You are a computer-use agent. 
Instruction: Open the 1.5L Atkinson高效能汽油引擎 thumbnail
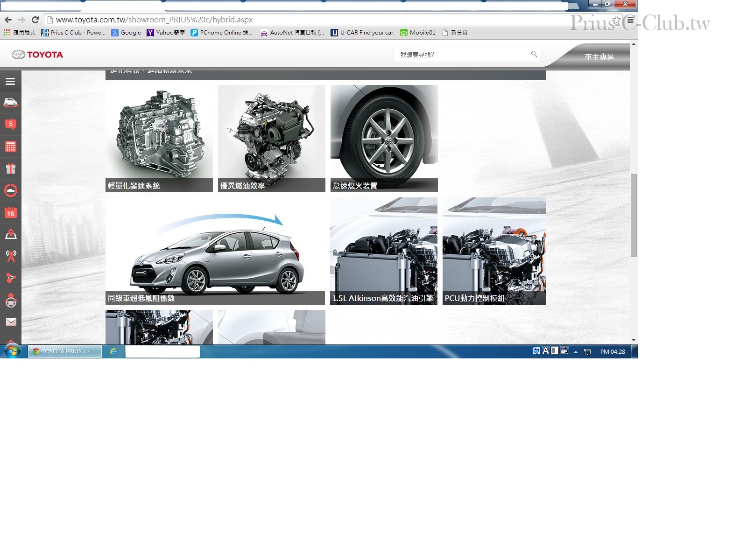pyautogui.click(x=384, y=251)
